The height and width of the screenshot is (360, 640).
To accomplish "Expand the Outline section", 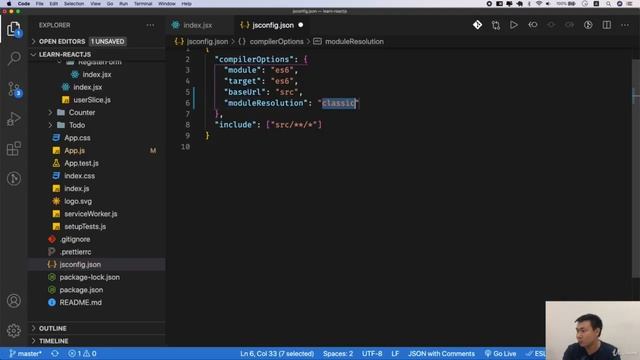I will (53, 328).
